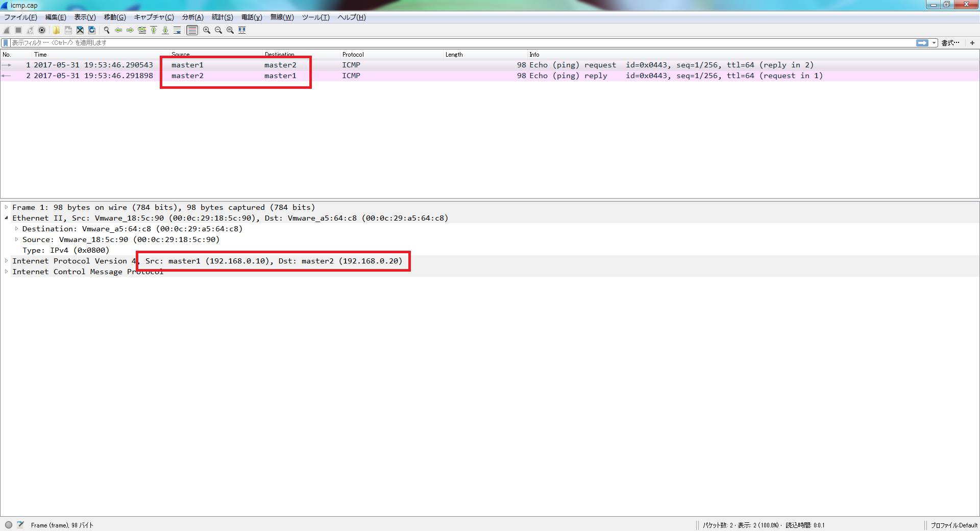Toggle packet list colorization
This screenshot has height=531, width=980.
tap(192, 30)
